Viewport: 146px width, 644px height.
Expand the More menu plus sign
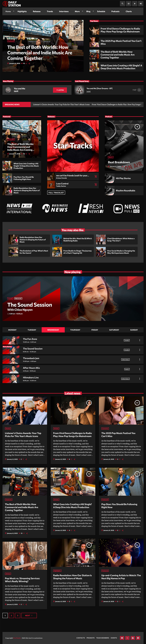point(82,11)
